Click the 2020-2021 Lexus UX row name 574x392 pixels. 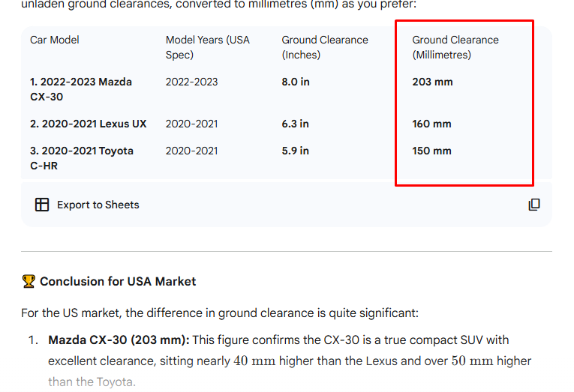pos(89,124)
